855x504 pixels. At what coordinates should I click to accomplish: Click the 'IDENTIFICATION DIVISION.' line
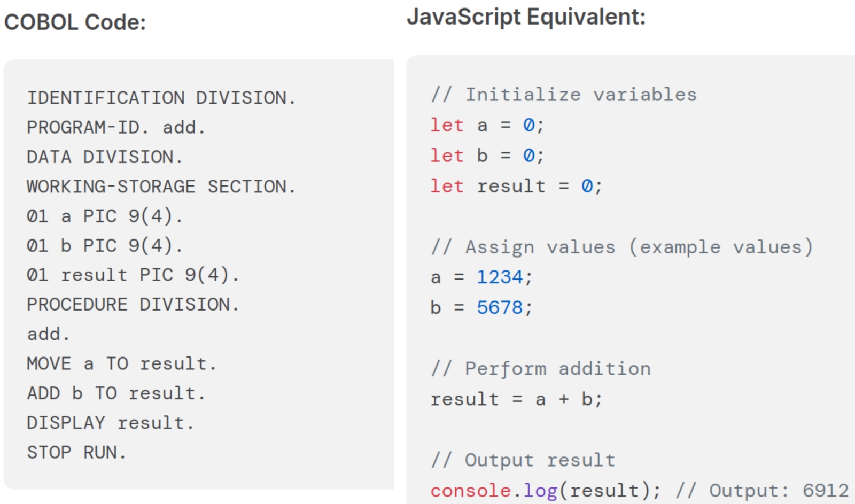(161, 98)
